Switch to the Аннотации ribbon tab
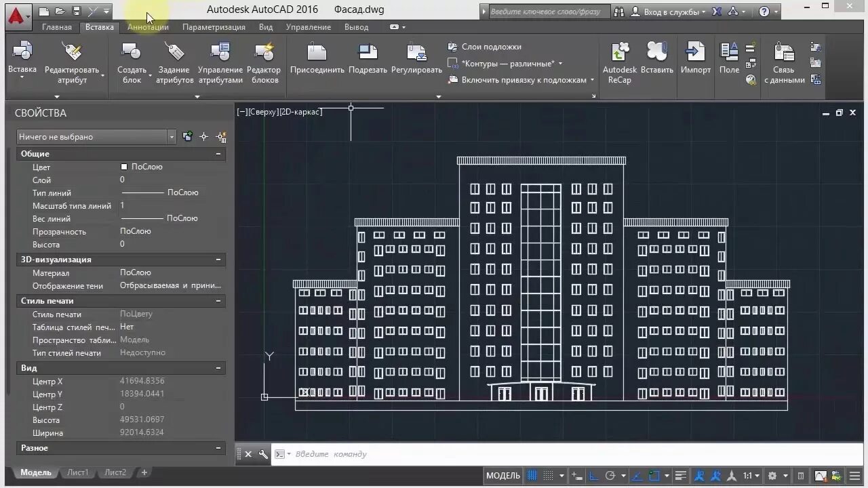868x488 pixels. 148,27
